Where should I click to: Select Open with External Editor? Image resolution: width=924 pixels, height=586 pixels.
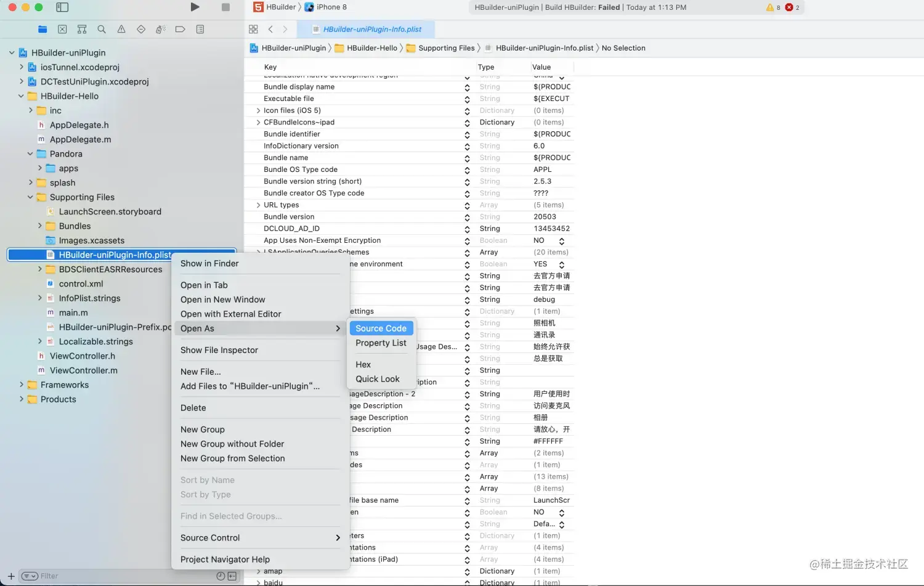260,314
